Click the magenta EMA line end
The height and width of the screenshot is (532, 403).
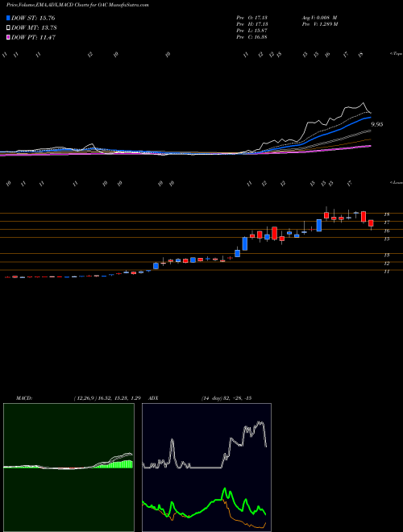click(370, 146)
